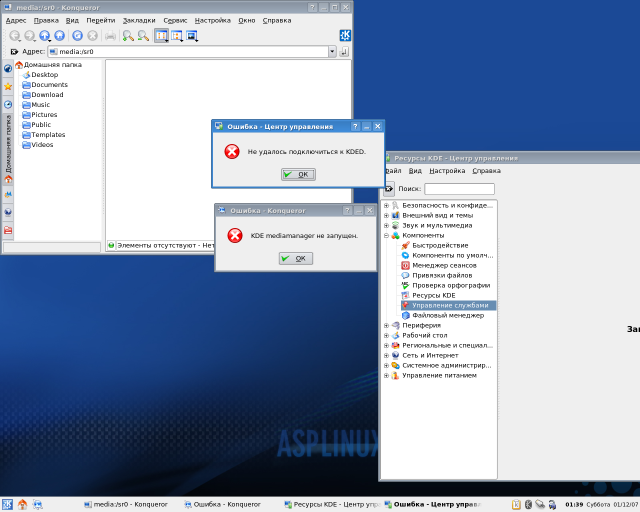Click OK in the mediamanager error dialog

[296, 258]
